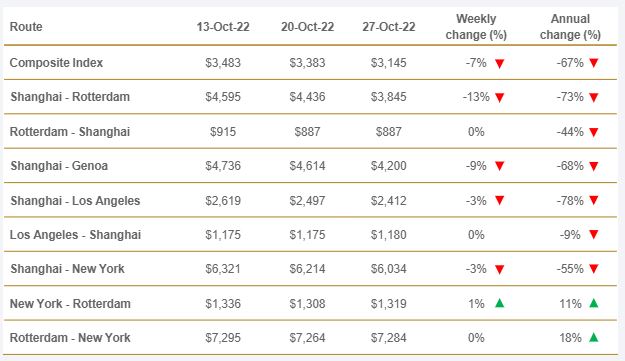Click the green up arrow beside 1% weekly change
This screenshot has height=361, width=625.
[x=499, y=303]
